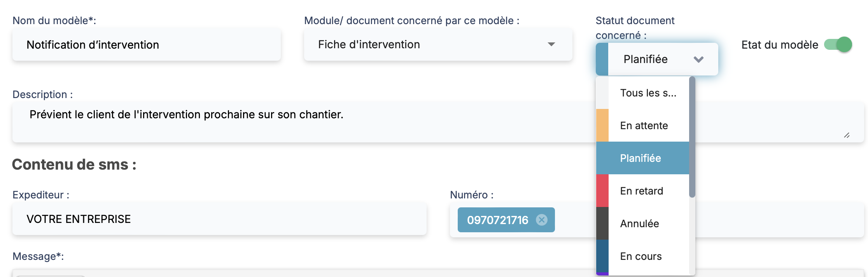868x277 pixels.
Task: Click the 0970721716 number chip label
Action: pos(497,220)
